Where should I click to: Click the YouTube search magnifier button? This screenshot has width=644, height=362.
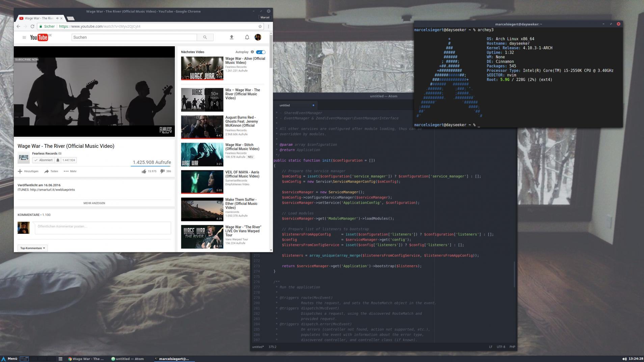click(205, 37)
